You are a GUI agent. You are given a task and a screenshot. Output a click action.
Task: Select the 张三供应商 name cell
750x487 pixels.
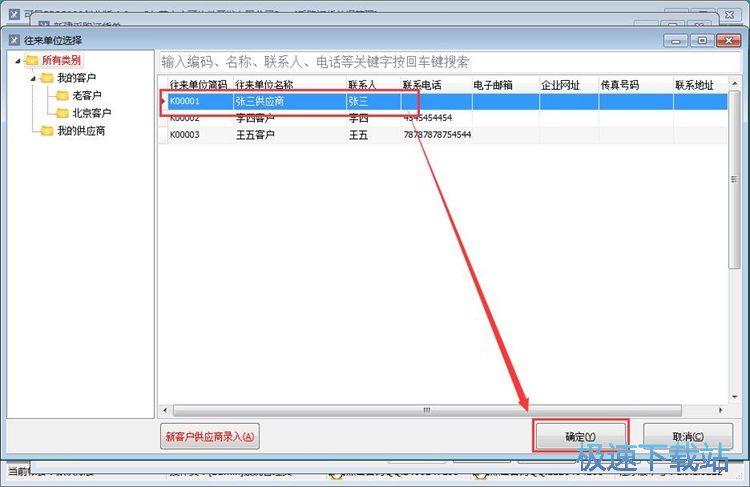[x=289, y=101]
